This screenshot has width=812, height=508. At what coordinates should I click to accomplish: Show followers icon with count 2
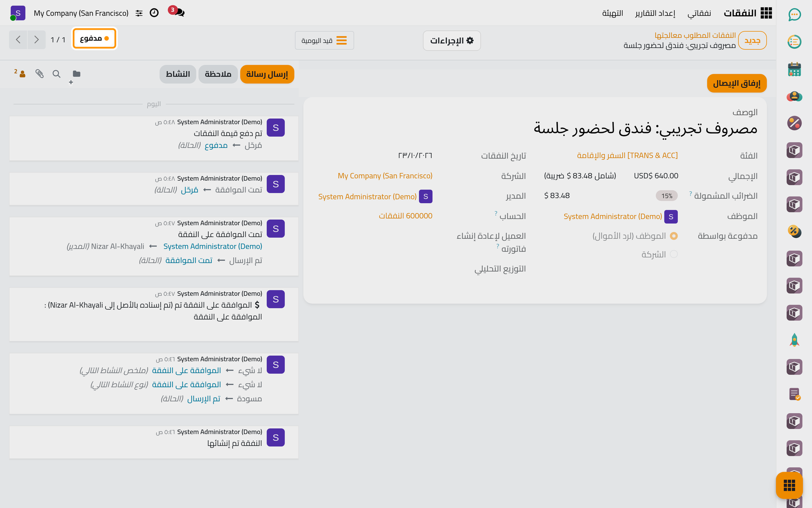(20, 73)
